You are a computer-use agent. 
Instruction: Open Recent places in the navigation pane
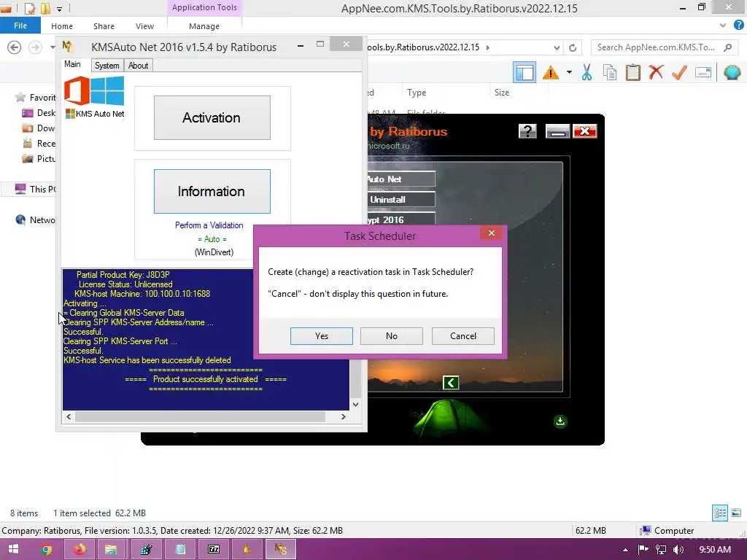tap(39, 144)
